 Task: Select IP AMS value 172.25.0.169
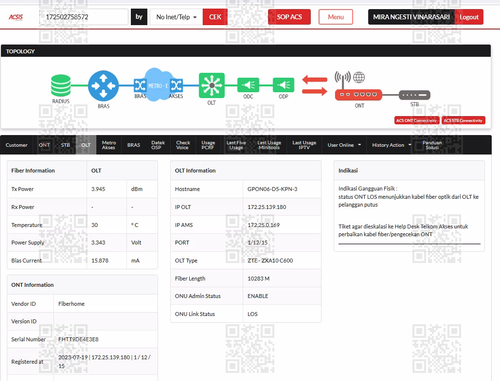coord(263,225)
